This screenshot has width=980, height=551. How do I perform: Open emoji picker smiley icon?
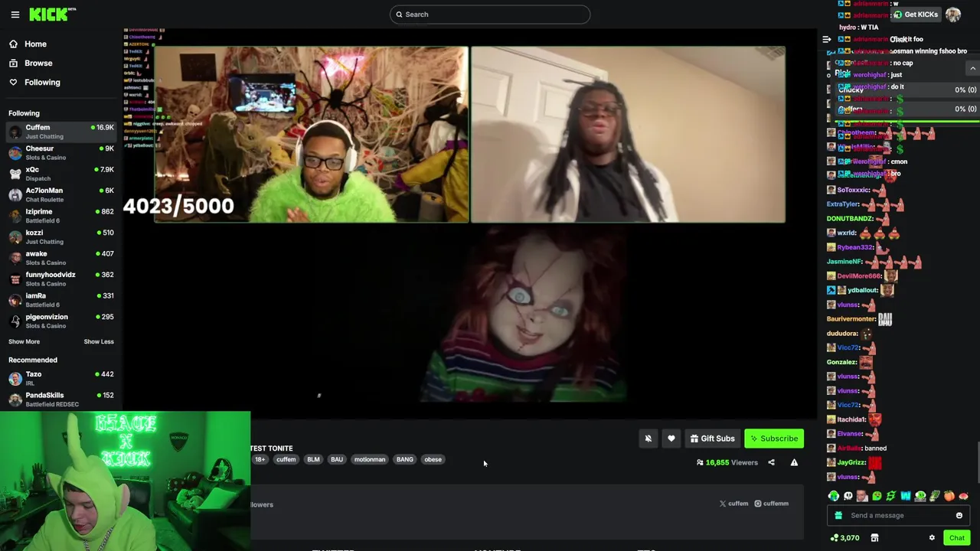click(x=959, y=516)
